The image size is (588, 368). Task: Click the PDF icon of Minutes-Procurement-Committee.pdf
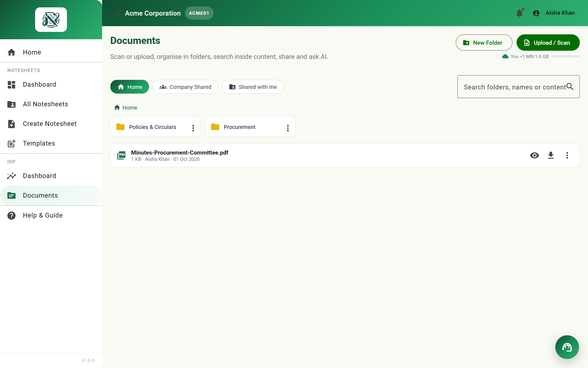click(x=121, y=155)
